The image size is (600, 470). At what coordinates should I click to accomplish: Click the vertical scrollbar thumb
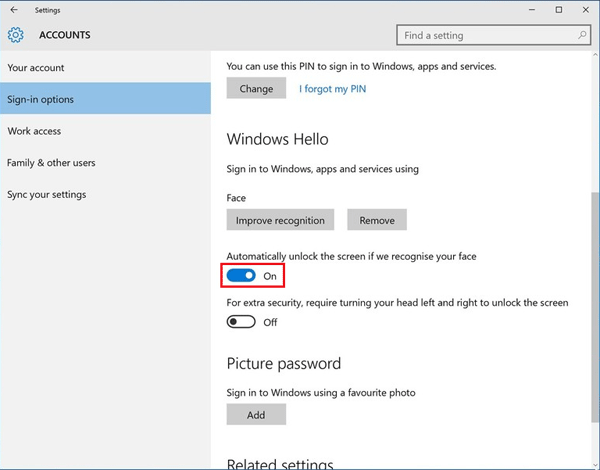point(595,306)
